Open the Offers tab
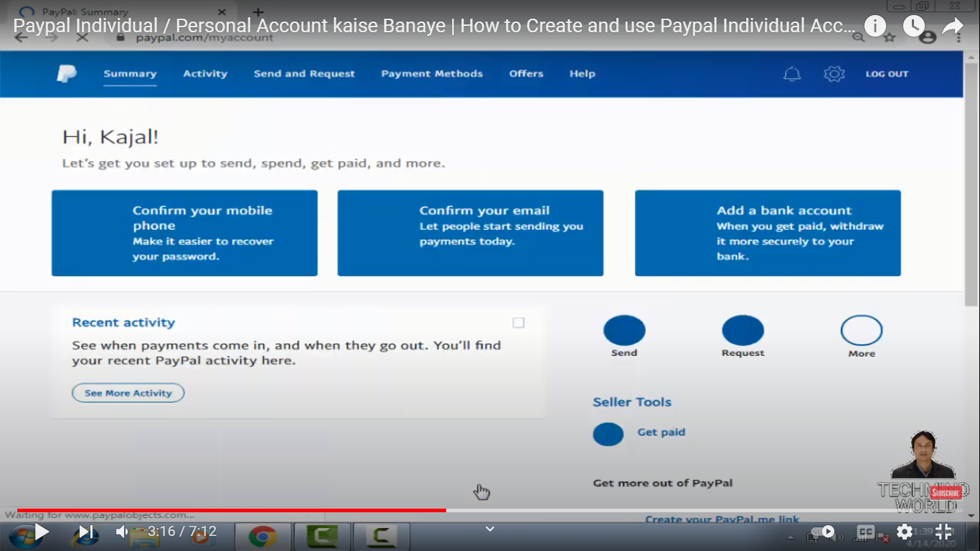 click(526, 74)
